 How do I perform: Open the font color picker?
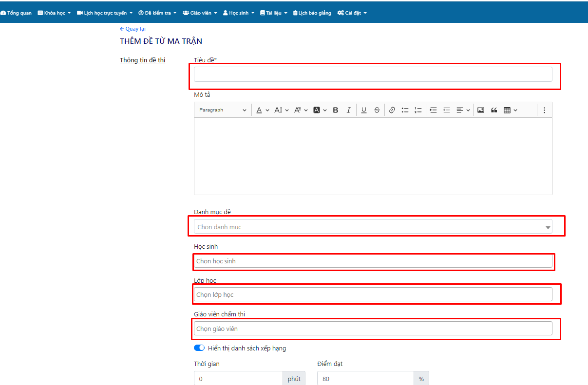(x=263, y=110)
